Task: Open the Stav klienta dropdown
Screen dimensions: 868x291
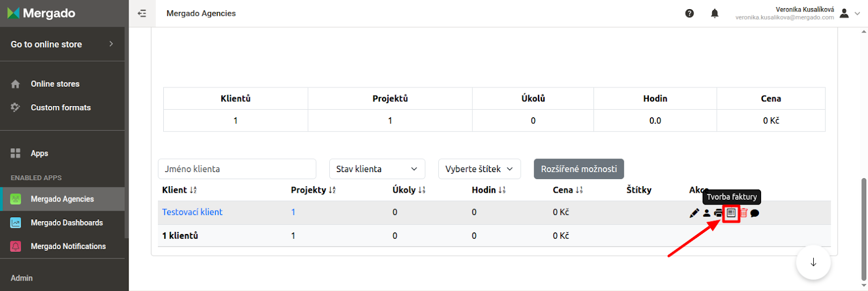Action: click(377, 169)
